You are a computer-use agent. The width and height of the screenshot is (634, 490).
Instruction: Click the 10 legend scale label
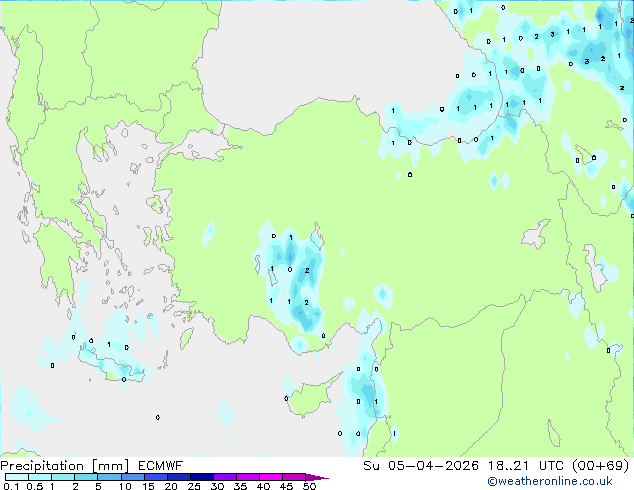(x=125, y=486)
